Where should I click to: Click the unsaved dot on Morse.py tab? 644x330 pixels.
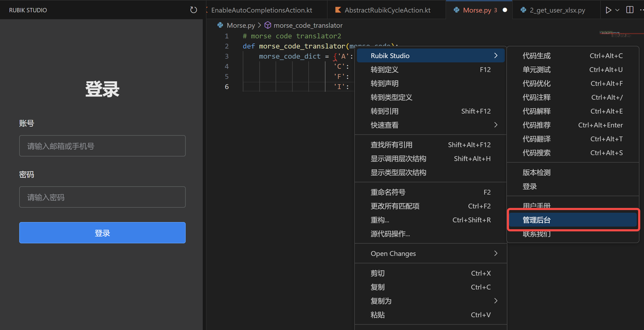[505, 10]
